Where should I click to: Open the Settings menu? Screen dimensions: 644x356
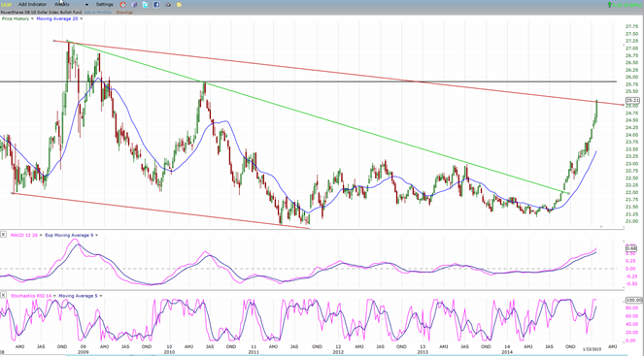pyautogui.click(x=104, y=4)
